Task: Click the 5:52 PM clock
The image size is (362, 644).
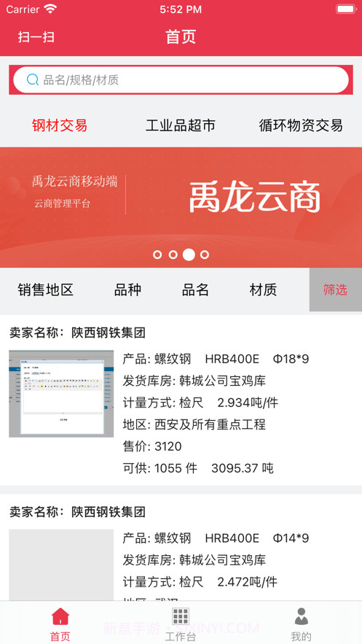Action: click(x=181, y=9)
